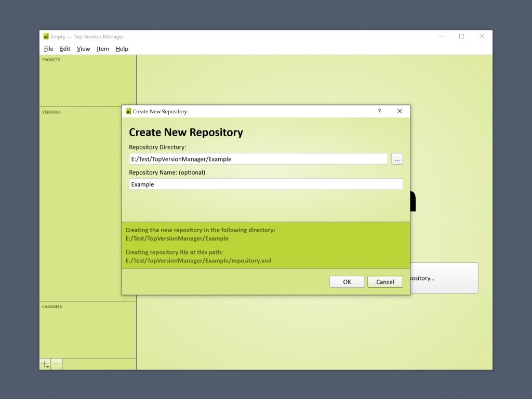
Task: Open the View menu
Action: (x=83, y=49)
